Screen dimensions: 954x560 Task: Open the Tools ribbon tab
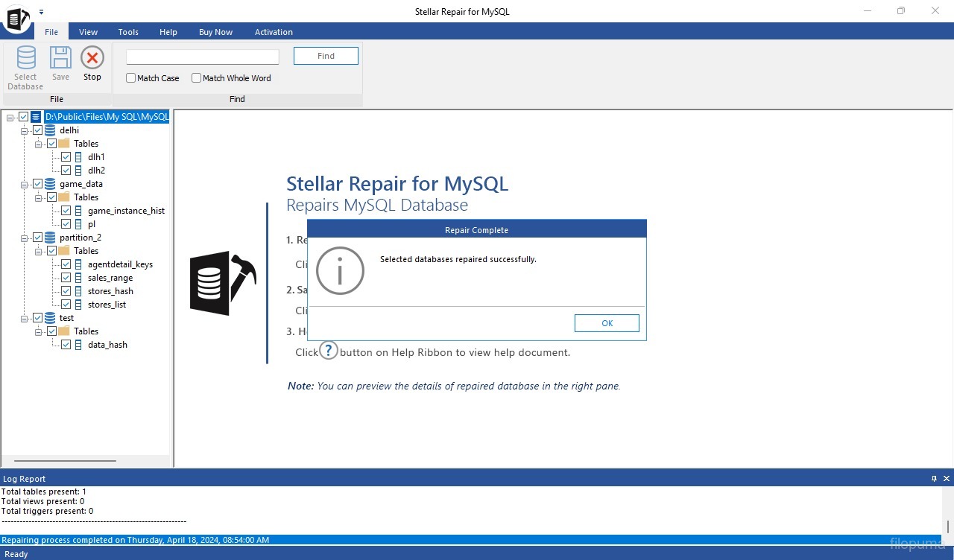coord(128,32)
